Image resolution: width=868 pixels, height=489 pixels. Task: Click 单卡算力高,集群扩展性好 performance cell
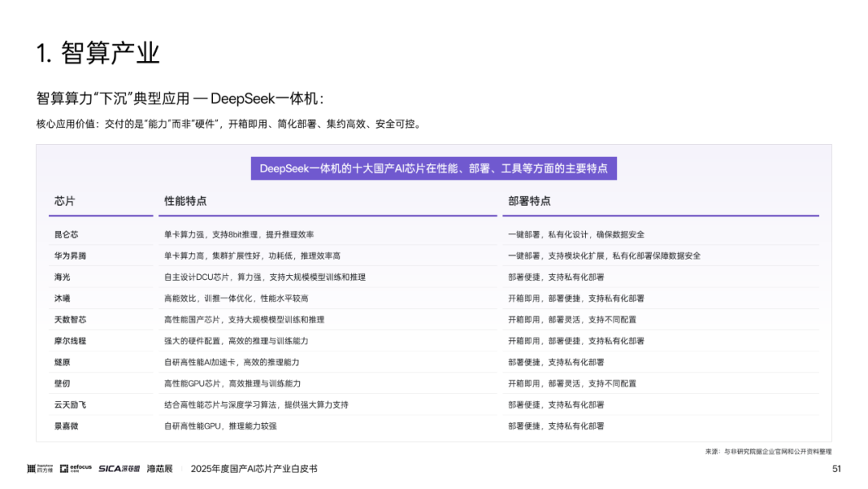tap(252, 256)
